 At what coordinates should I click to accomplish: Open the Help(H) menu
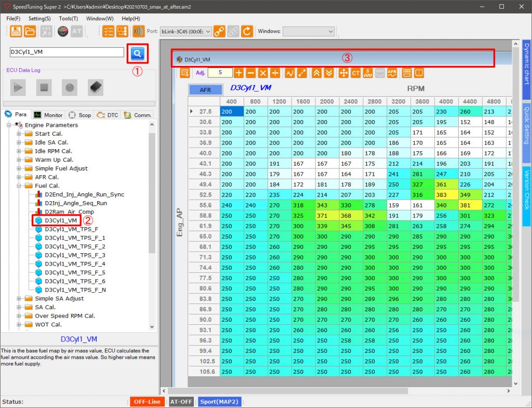click(x=130, y=19)
